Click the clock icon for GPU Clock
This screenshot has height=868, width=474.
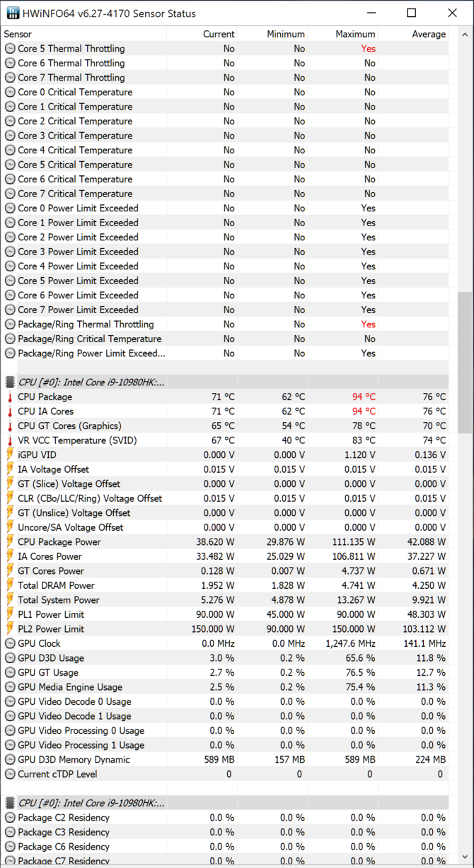[10, 643]
